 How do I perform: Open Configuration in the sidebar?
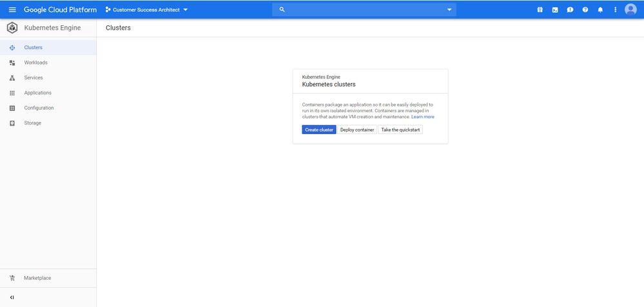click(48, 108)
